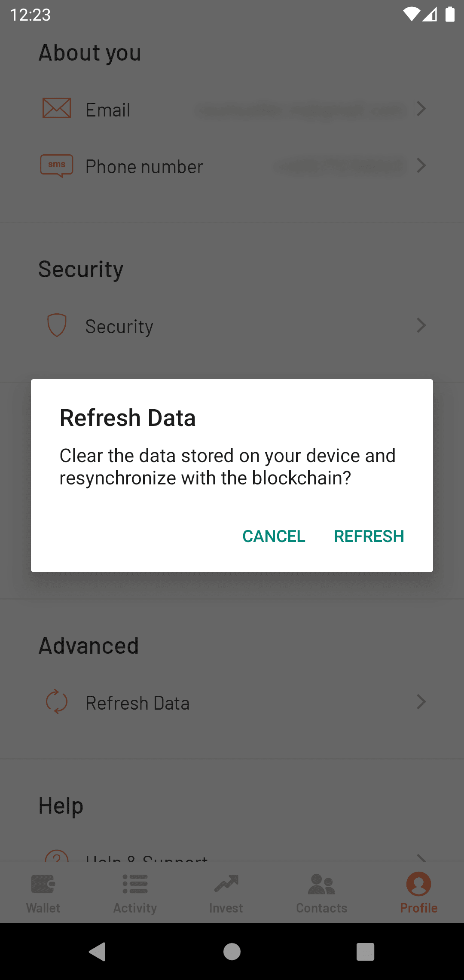Screen dimensions: 464x980
Task: Tap the REFRESH button in dialog
Action: tap(369, 536)
